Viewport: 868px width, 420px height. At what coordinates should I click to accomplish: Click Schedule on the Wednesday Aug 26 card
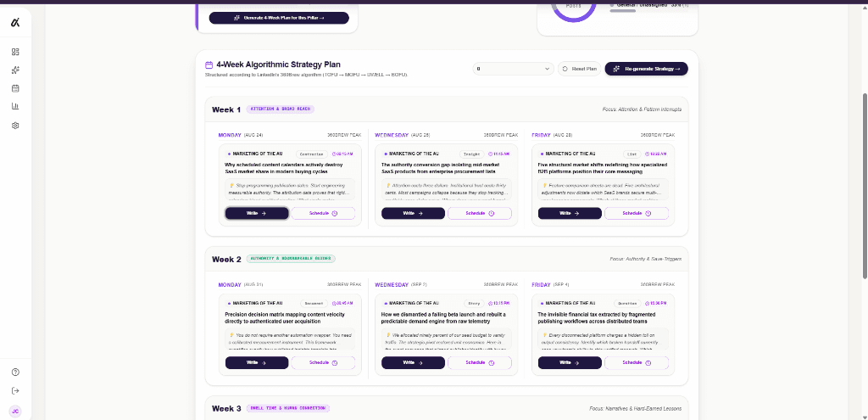coord(480,213)
